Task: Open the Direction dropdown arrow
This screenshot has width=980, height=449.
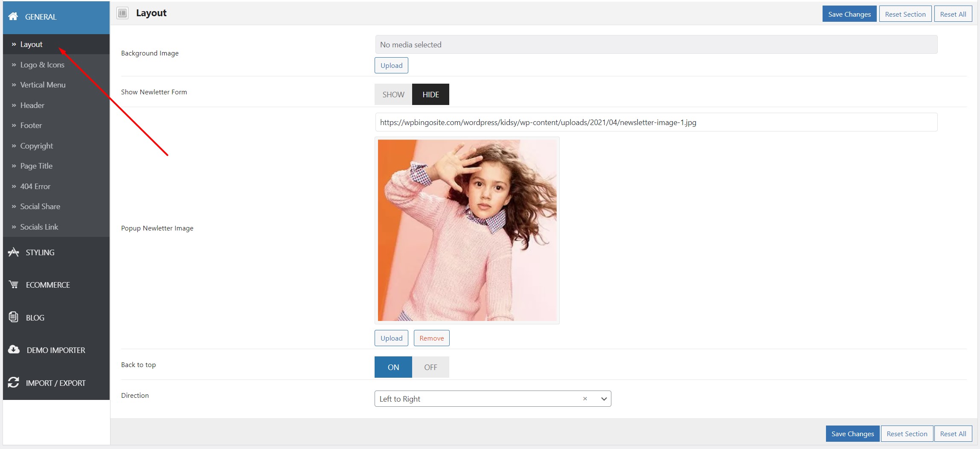Action: [604, 399]
